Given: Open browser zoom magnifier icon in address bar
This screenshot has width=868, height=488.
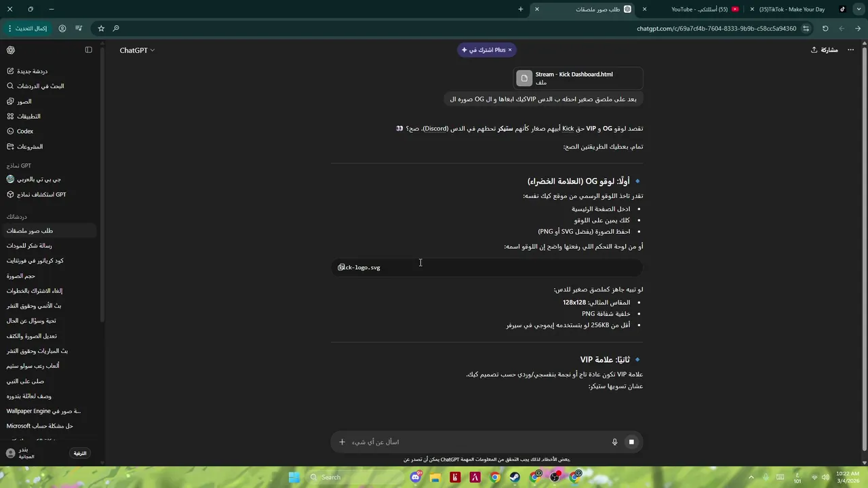Looking at the screenshot, I should (116, 28).
